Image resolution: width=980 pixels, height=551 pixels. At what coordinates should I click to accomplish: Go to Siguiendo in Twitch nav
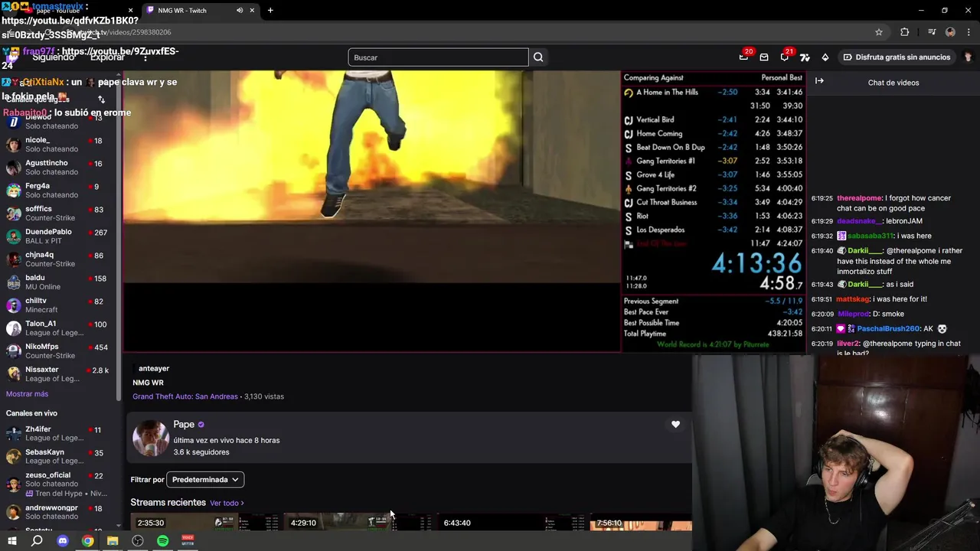tap(54, 57)
